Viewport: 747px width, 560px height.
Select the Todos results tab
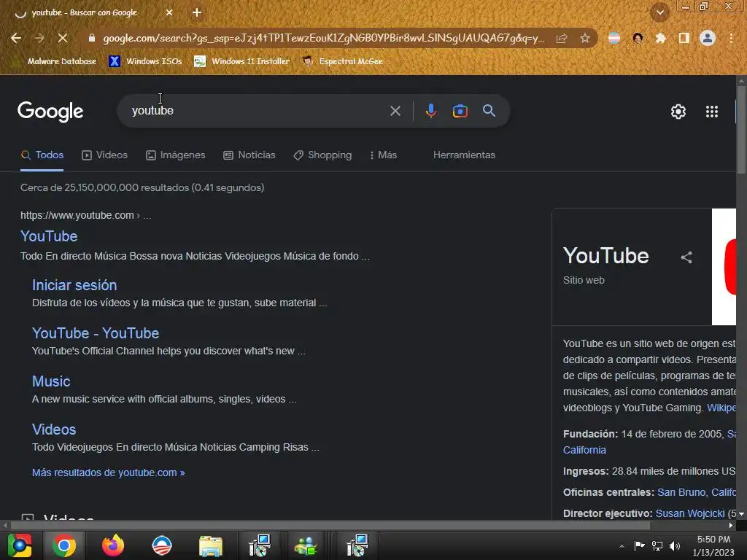[x=42, y=155]
